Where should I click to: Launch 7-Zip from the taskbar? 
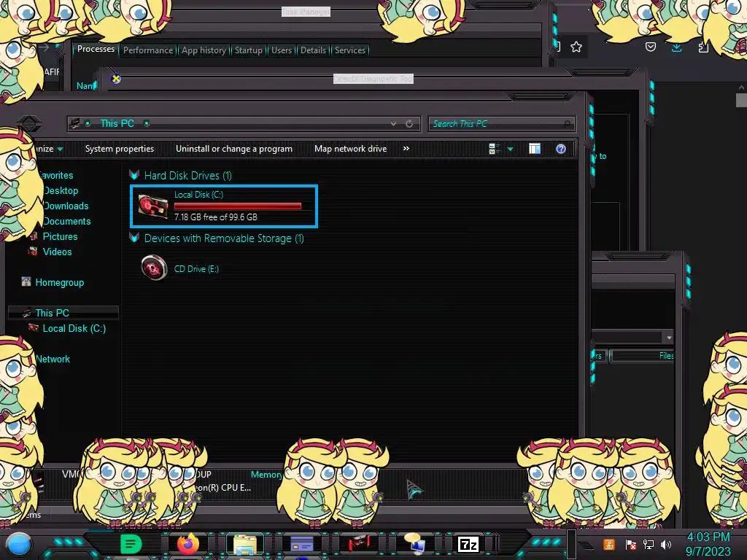[468, 545]
